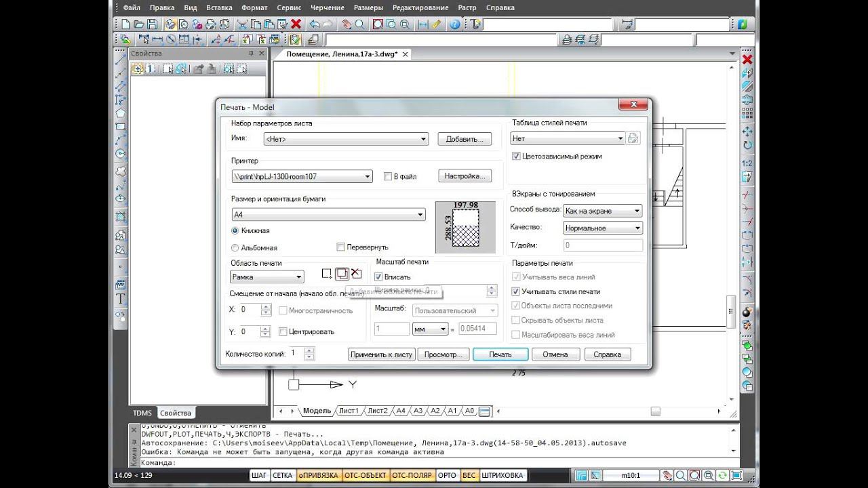Click the Добавить... button
The image size is (868, 488).
click(465, 139)
